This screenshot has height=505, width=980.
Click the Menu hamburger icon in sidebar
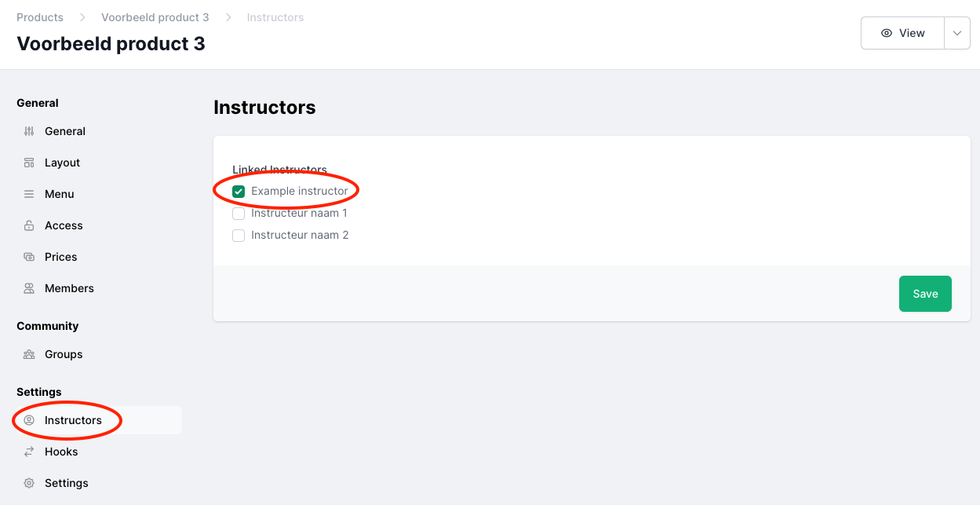pyautogui.click(x=29, y=194)
